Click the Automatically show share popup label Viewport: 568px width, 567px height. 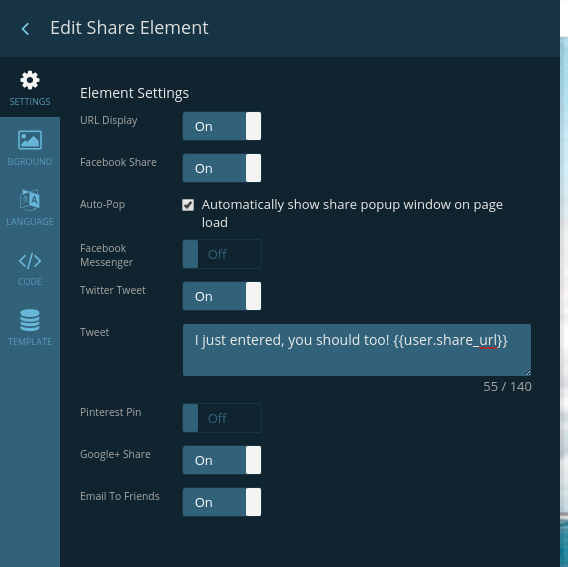(x=352, y=213)
